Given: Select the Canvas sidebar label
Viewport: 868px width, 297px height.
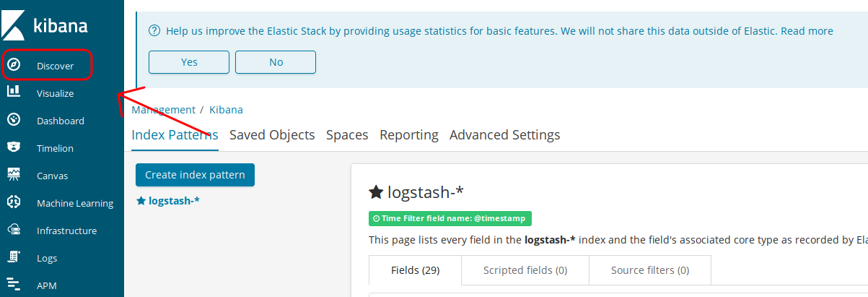Looking at the screenshot, I should click(53, 176).
